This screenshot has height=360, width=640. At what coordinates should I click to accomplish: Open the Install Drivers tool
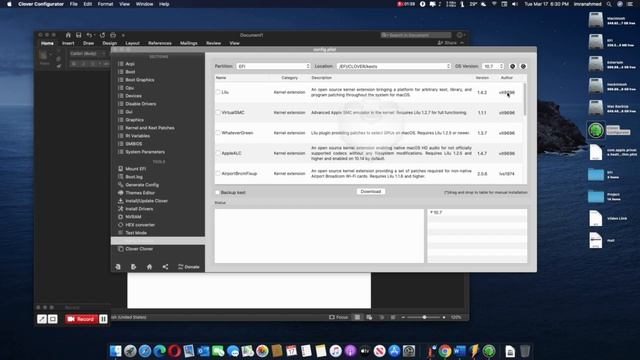(x=139, y=209)
